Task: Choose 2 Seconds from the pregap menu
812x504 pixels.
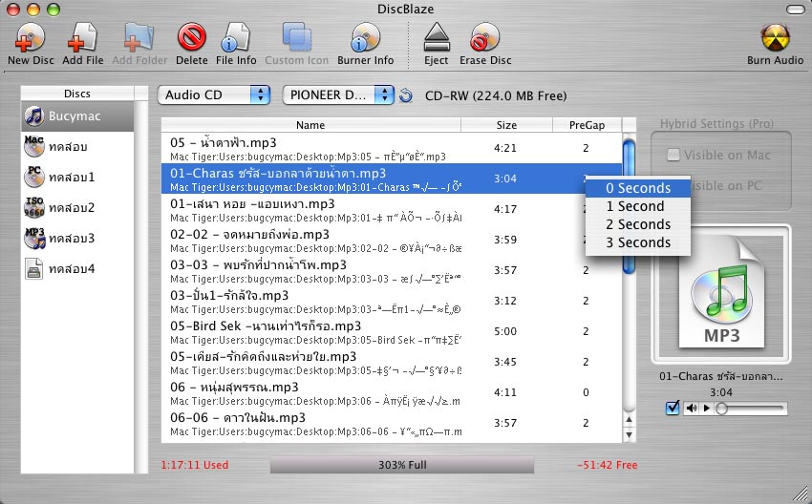Action: click(x=638, y=224)
